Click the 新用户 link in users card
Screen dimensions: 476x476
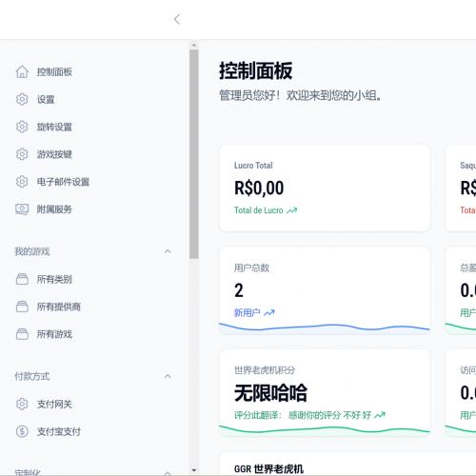point(248,313)
